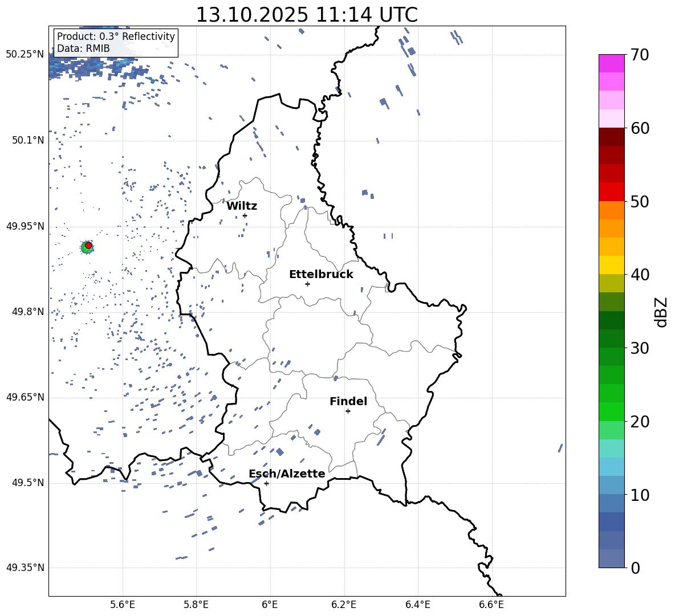Click the Findel location cross marker
Viewport: 675px width, 616px height.
click(x=348, y=411)
